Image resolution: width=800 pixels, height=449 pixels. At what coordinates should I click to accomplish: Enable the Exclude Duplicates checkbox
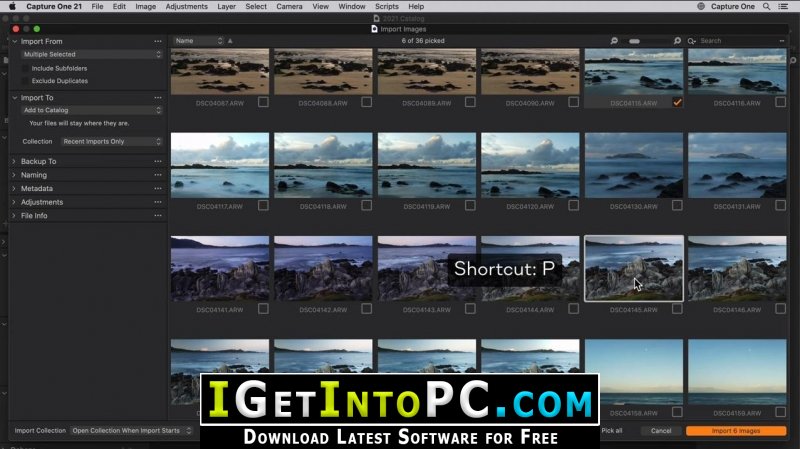click(x=26, y=80)
